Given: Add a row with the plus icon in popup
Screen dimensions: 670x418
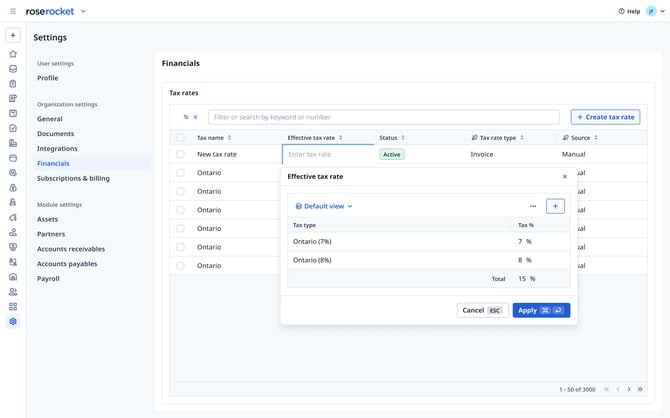Looking at the screenshot, I should (x=555, y=206).
